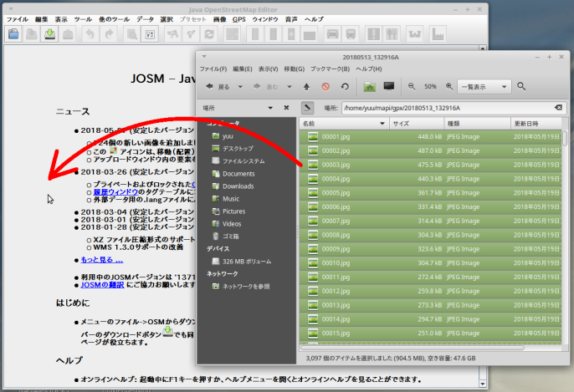Go up to parent folder in file manager
Viewport: 574px width, 392px height.
click(x=307, y=87)
